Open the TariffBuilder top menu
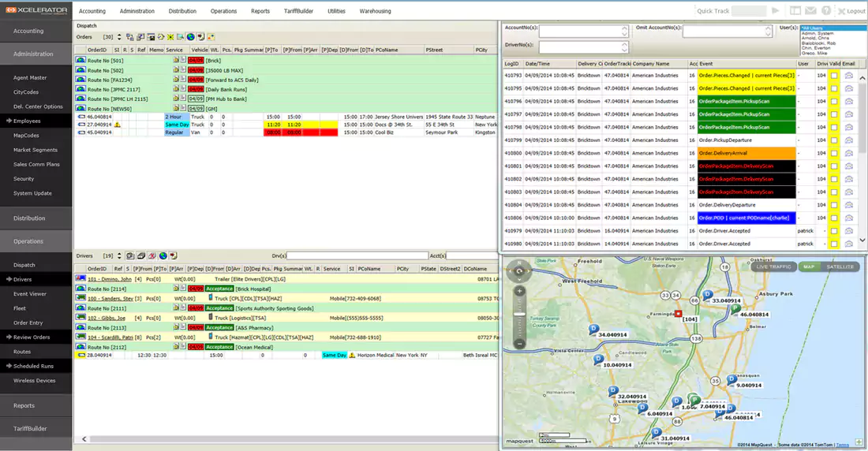 tap(297, 12)
